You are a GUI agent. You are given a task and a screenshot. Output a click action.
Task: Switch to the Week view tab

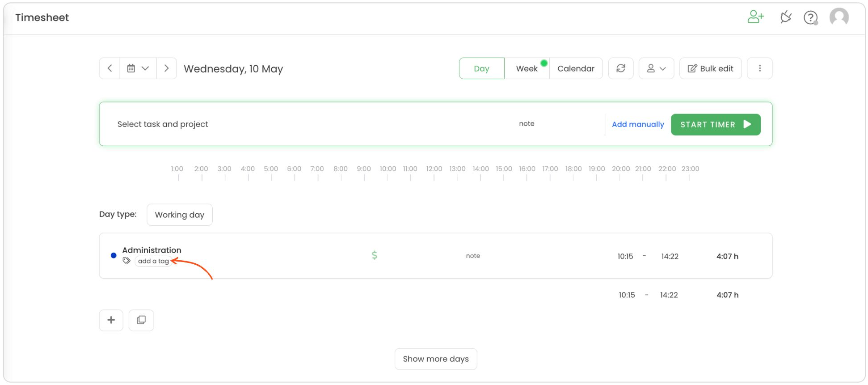pyautogui.click(x=527, y=68)
